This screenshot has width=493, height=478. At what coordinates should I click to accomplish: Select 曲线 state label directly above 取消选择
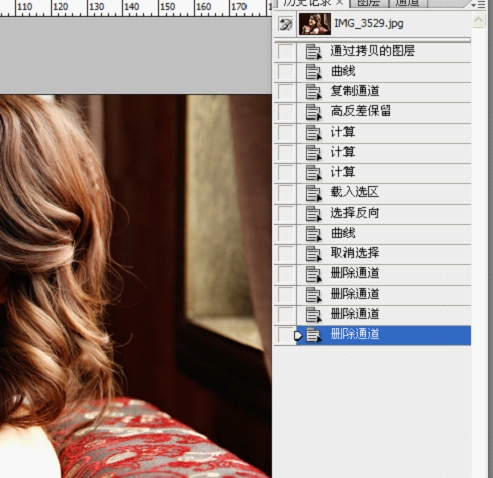click(x=343, y=233)
